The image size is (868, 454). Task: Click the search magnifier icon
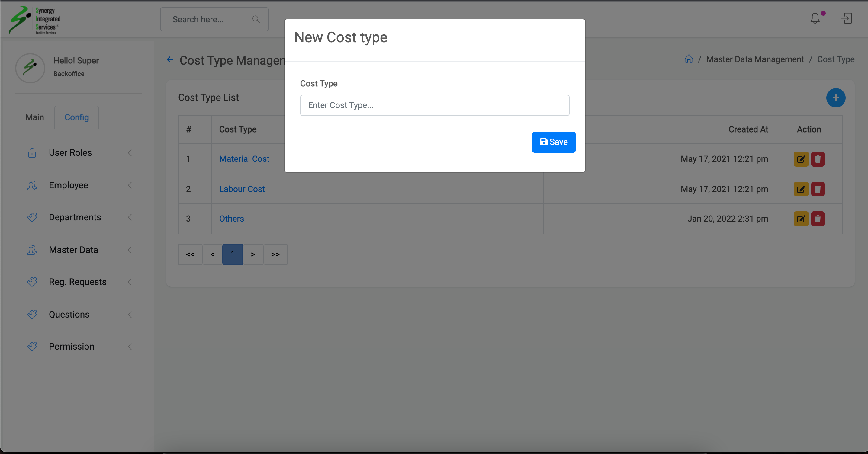[256, 19]
